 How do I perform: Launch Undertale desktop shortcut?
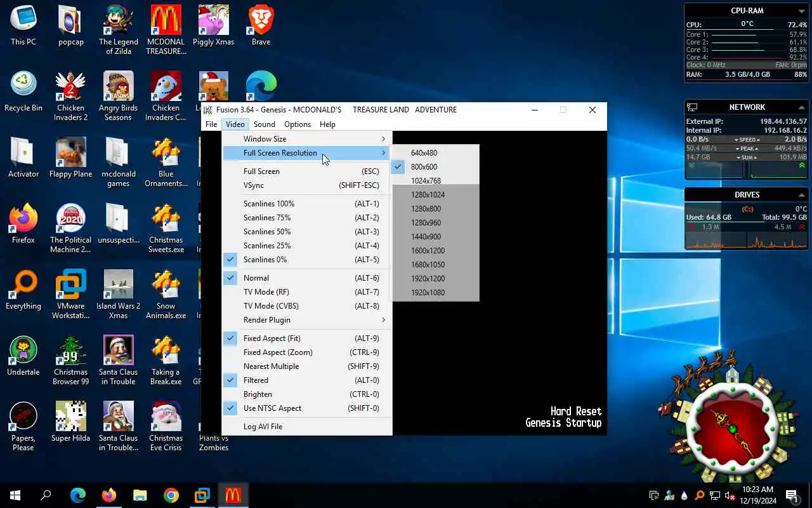(x=23, y=356)
